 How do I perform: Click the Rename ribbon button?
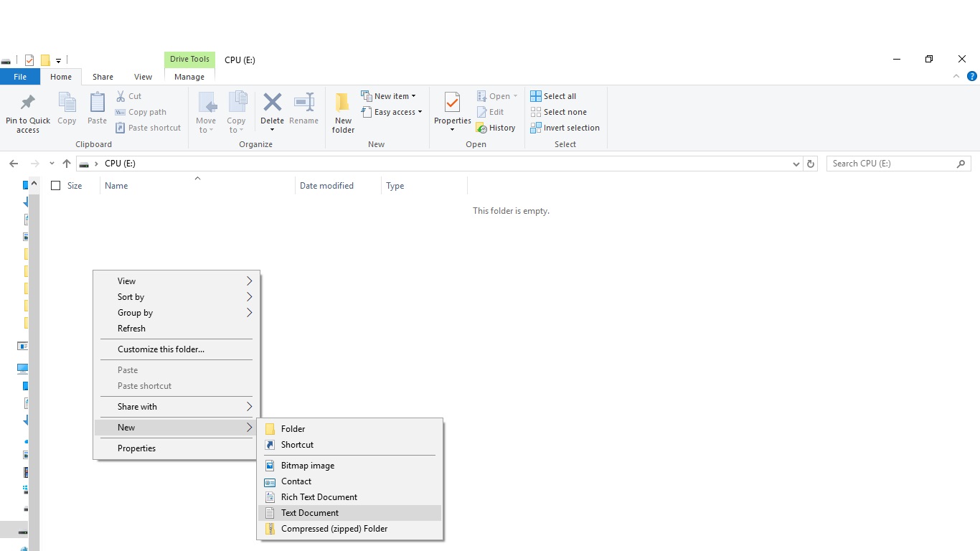(x=303, y=109)
